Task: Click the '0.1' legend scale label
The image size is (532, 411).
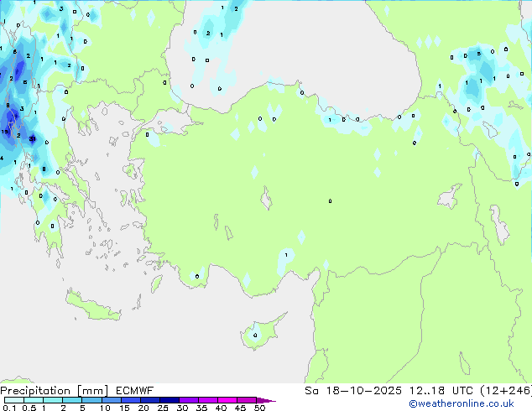Action: tap(9, 408)
